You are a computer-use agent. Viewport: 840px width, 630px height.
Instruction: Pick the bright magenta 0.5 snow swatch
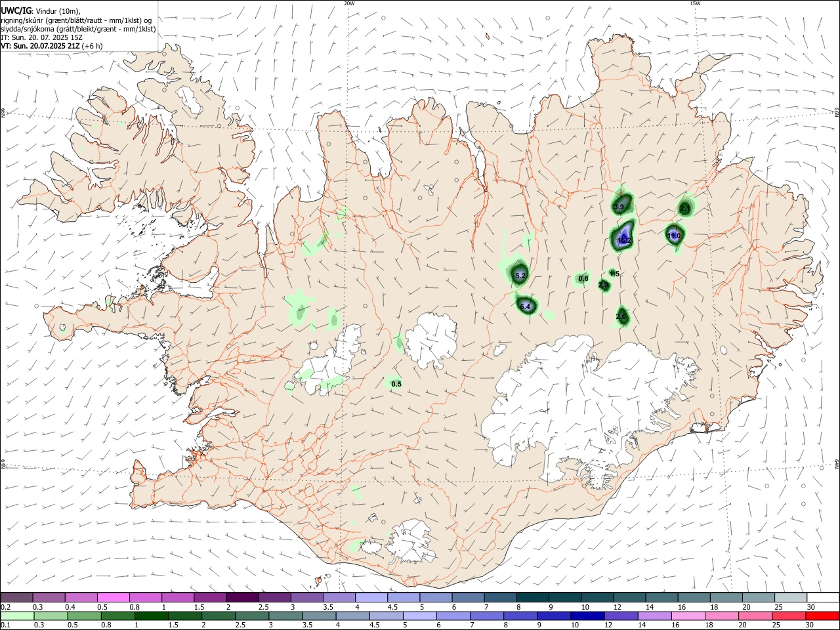tap(113, 598)
